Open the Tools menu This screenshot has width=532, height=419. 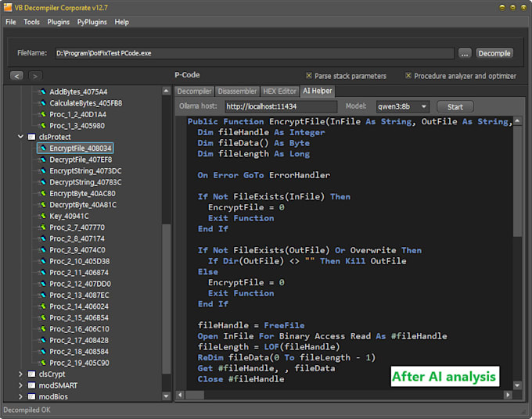31,22
